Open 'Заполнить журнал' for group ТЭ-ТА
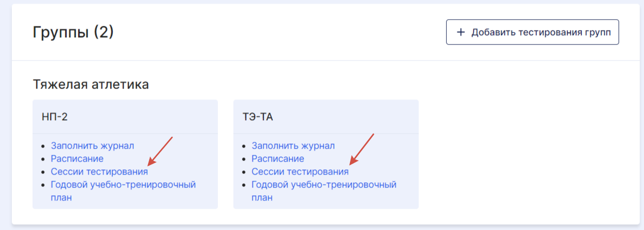Viewport: 644px width, 230px height. click(x=294, y=146)
